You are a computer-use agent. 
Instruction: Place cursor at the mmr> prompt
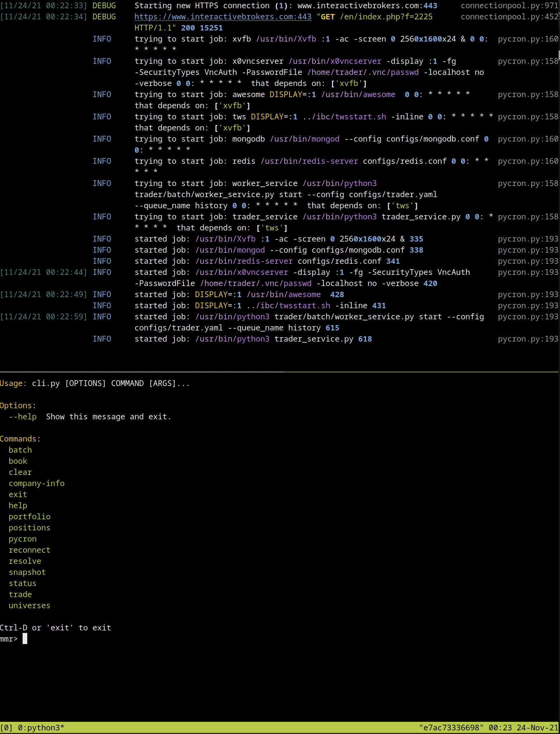click(x=25, y=639)
